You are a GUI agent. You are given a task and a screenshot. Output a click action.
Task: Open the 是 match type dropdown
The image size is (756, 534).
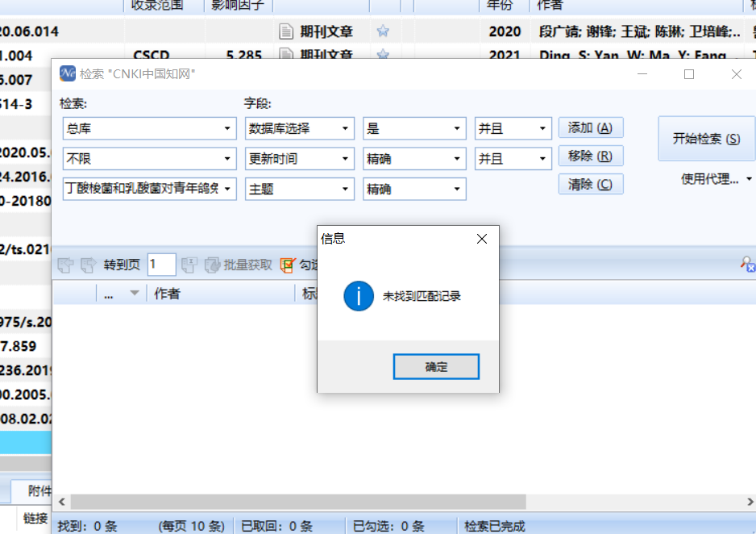(x=457, y=129)
